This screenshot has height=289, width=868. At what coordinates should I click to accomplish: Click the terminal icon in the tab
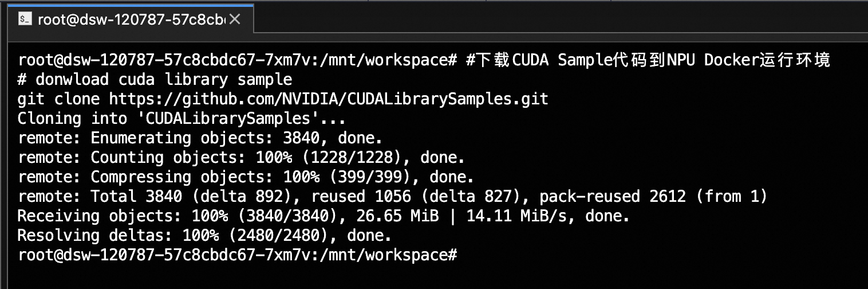pos(25,19)
